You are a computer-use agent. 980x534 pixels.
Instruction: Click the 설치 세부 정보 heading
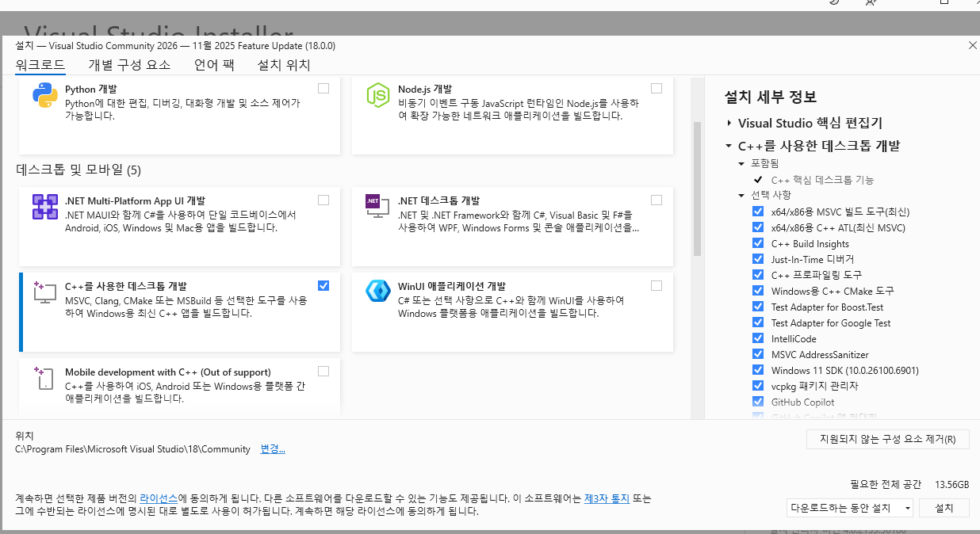click(771, 97)
